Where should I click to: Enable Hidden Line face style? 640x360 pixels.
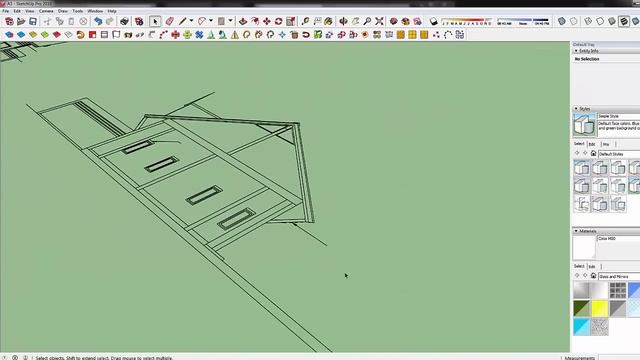pyautogui.click(x=600, y=21)
